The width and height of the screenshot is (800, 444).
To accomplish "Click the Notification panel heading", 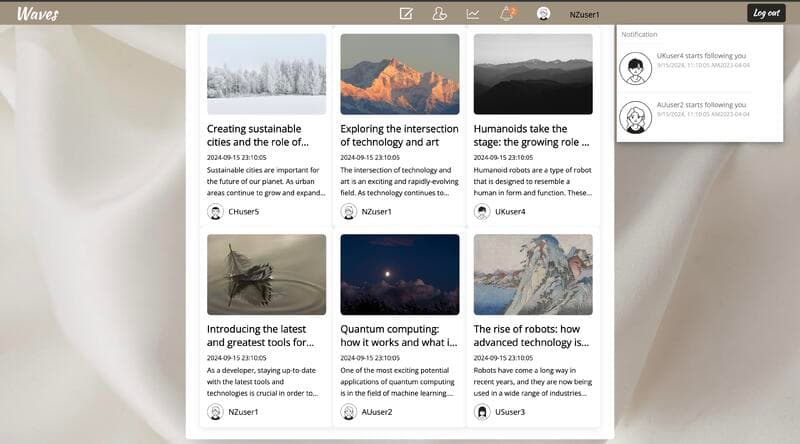I will [639, 34].
